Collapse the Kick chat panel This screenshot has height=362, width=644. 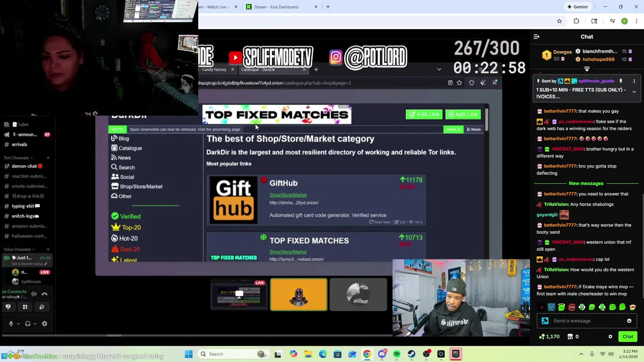tap(536, 37)
